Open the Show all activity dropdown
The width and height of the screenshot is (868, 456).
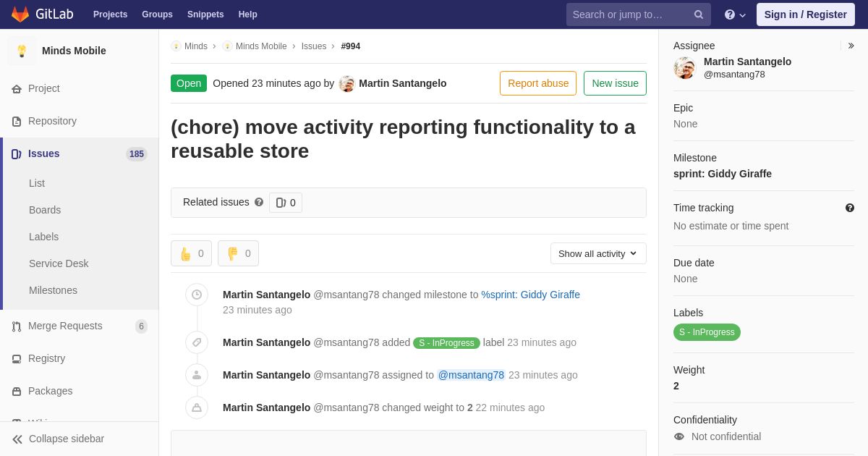(x=597, y=253)
